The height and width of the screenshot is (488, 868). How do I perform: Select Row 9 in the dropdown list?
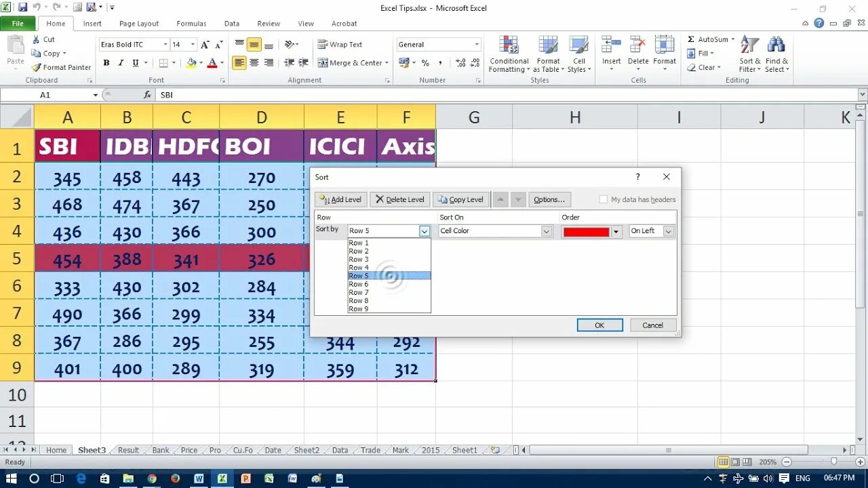click(x=389, y=309)
